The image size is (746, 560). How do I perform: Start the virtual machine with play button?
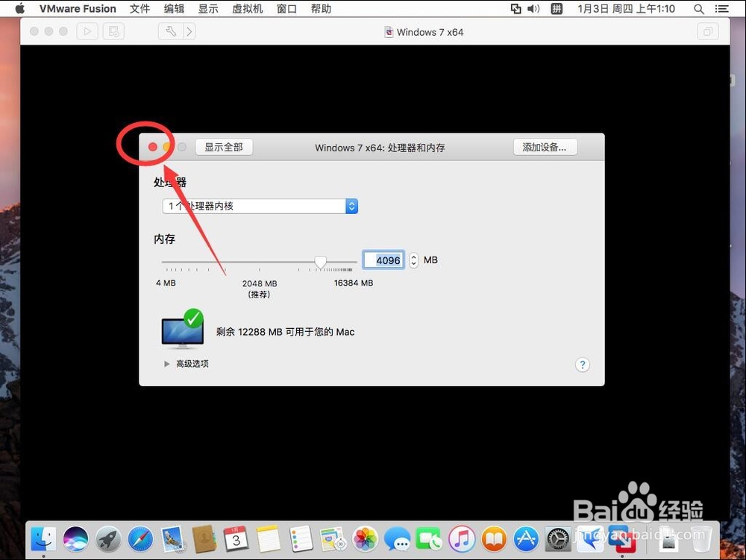[87, 31]
